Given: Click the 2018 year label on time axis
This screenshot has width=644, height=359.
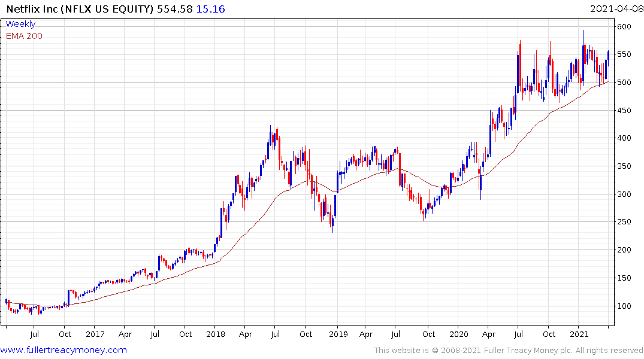Looking at the screenshot, I should [x=216, y=334].
